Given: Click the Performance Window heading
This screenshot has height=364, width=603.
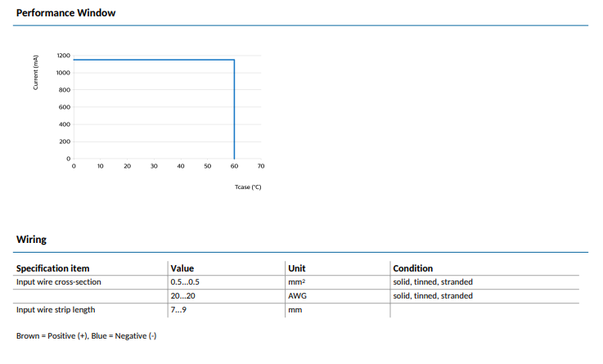Looking at the screenshot, I should pyautogui.click(x=65, y=13).
